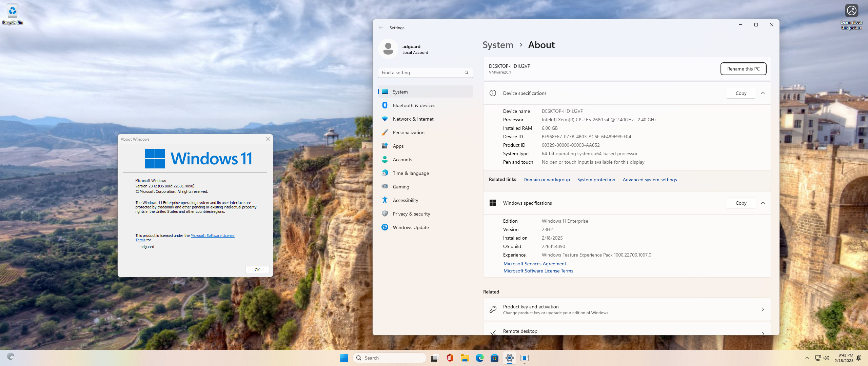Click the back arrow in Settings
Image resolution: width=868 pixels, height=366 pixels.
[381, 28]
